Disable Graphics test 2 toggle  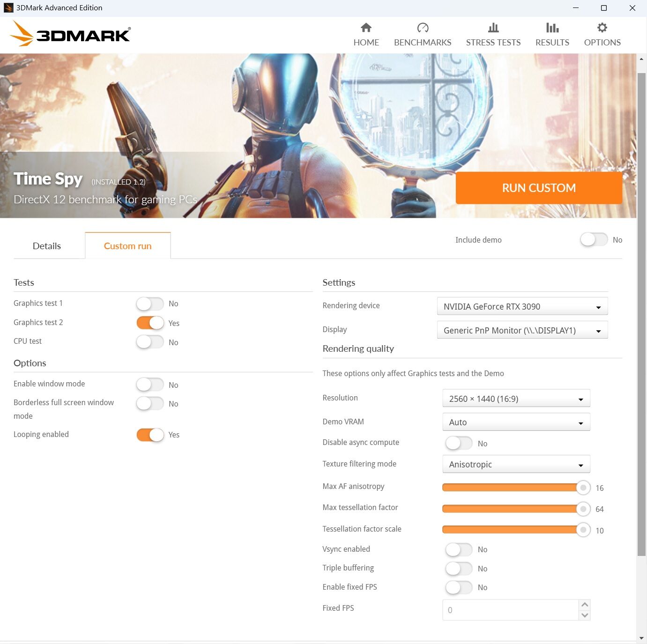[x=150, y=323]
